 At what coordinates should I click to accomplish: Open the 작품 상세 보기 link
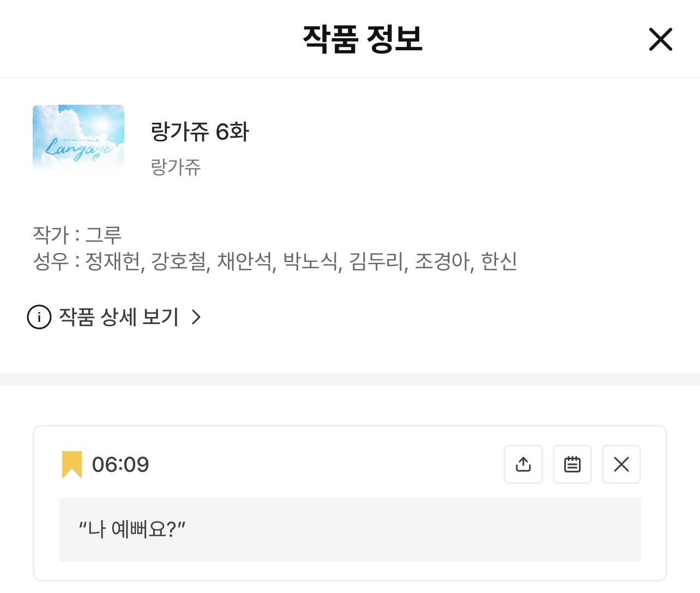coord(119,317)
